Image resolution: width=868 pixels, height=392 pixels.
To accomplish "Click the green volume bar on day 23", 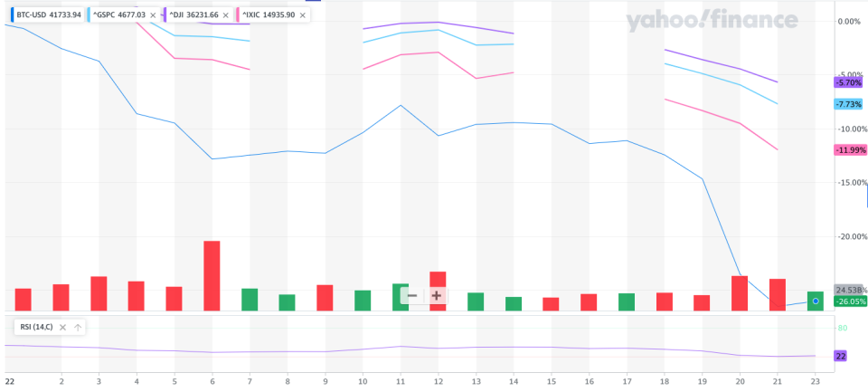I will 815,301.
